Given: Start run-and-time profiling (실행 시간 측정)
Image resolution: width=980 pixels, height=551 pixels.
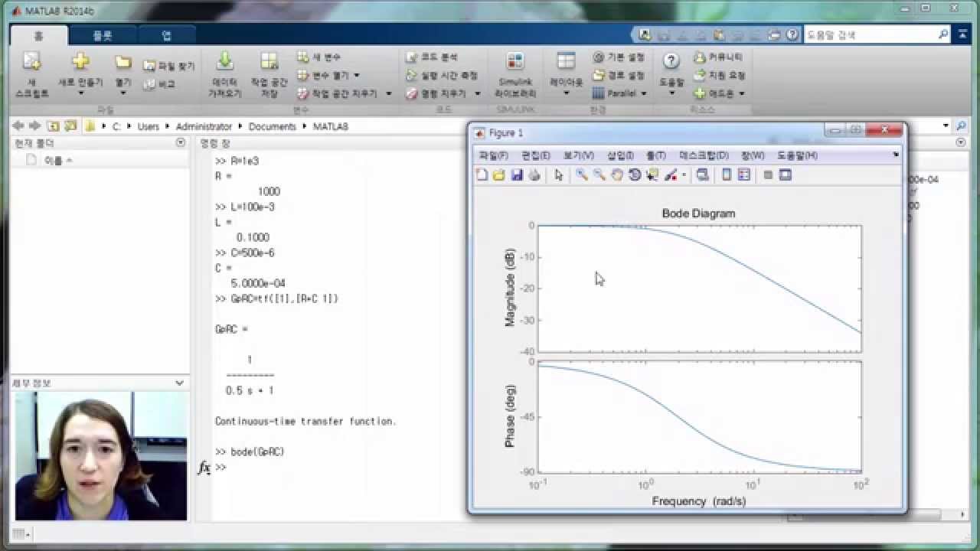Looking at the screenshot, I should tap(442, 76).
